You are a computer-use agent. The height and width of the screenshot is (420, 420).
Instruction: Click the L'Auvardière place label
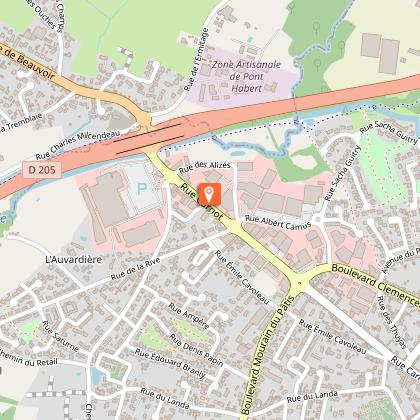73,259
